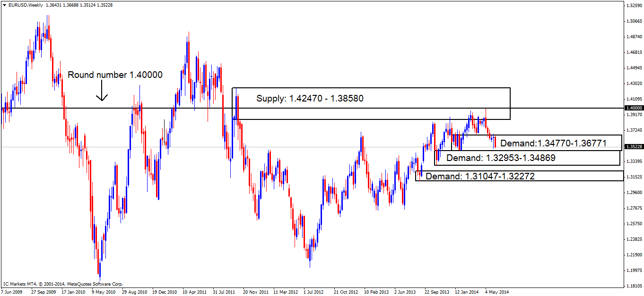Image resolution: width=644 pixels, height=296 pixels.
Task: Click the 17 Jan 2010 date label
Action: coord(74,292)
